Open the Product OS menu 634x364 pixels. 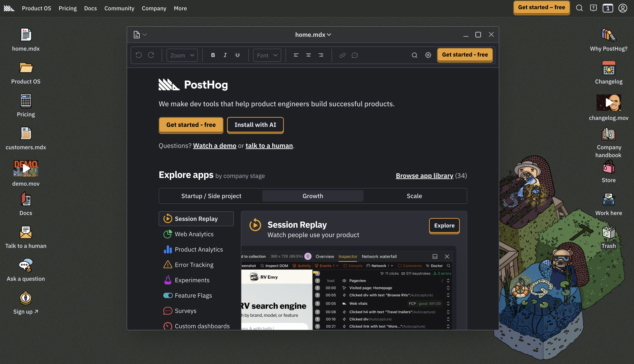click(x=37, y=8)
